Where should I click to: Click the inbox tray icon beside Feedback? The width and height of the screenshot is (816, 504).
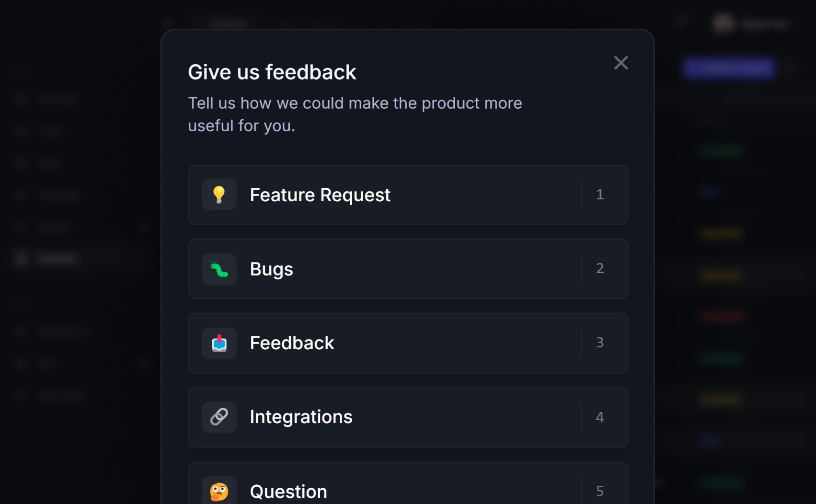click(219, 343)
